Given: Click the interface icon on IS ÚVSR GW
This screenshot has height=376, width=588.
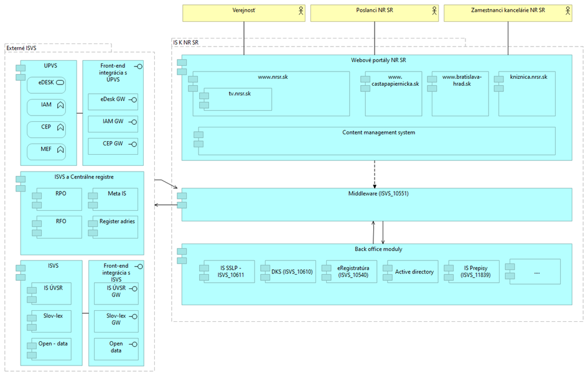Looking at the screenshot, I should [x=133, y=288].
